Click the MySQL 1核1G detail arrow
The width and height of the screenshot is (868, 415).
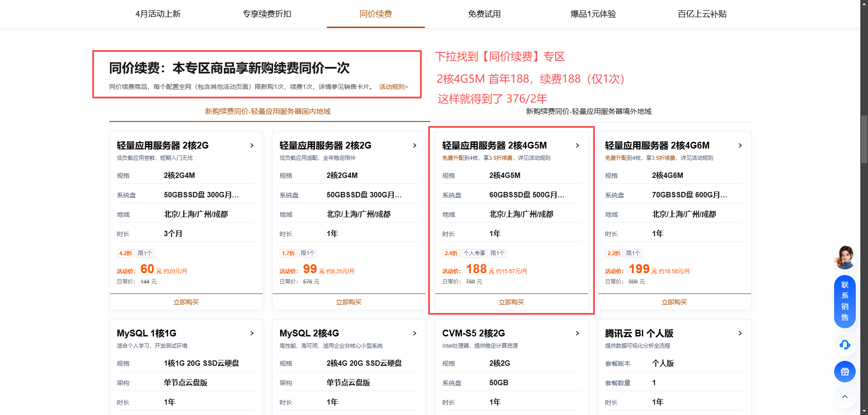click(x=252, y=333)
